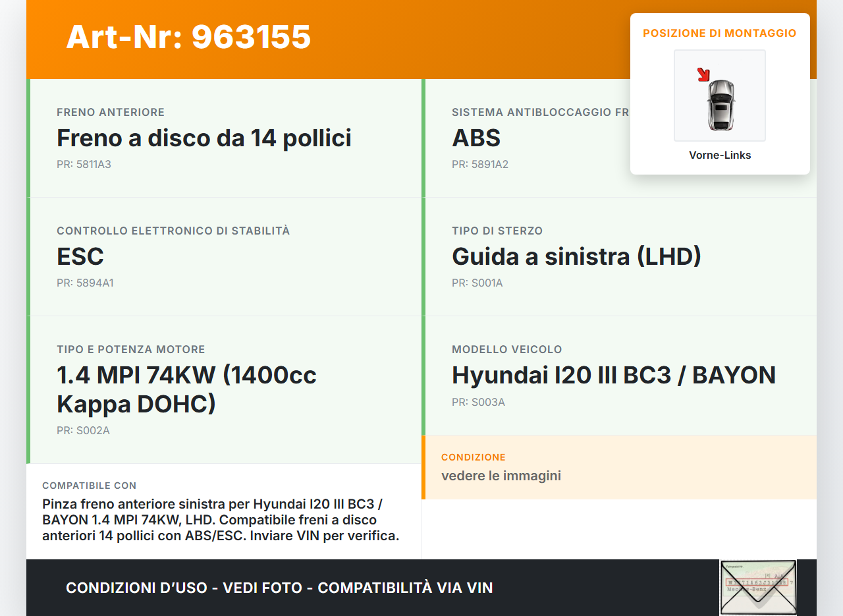Screen dimensions: 843x616
Task: Click the code PR: S002A
Action: 83,431
